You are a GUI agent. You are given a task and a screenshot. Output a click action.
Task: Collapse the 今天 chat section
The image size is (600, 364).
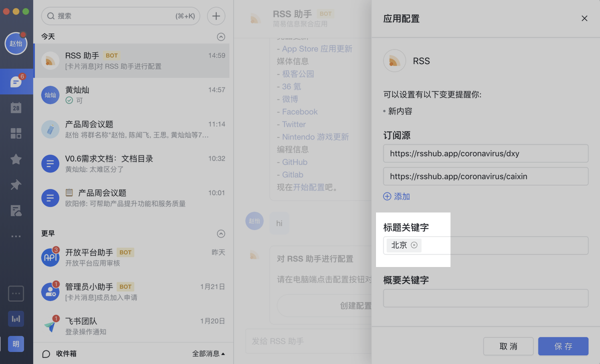[x=220, y=36]
